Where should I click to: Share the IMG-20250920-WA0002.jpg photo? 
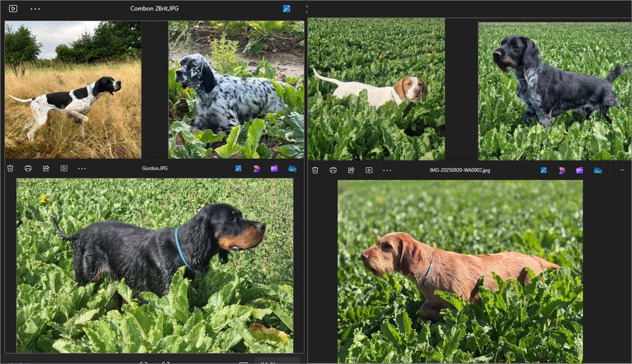point(351,170)
